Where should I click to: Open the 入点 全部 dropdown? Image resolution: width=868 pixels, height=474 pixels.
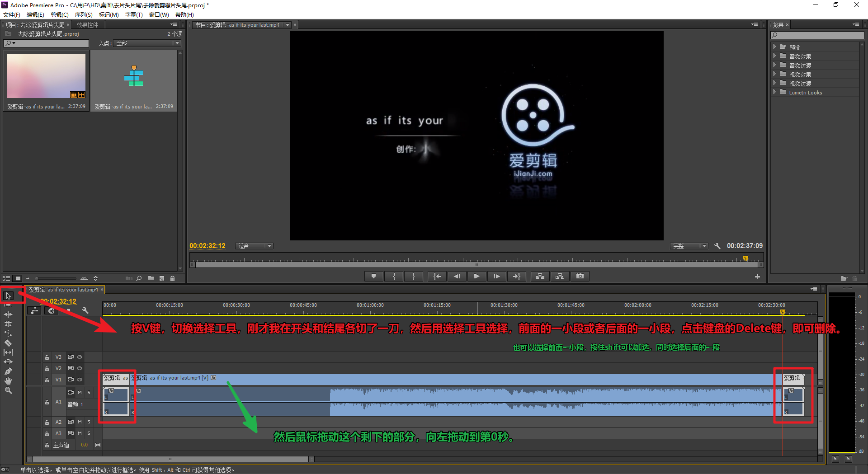(x=147, y=43)
